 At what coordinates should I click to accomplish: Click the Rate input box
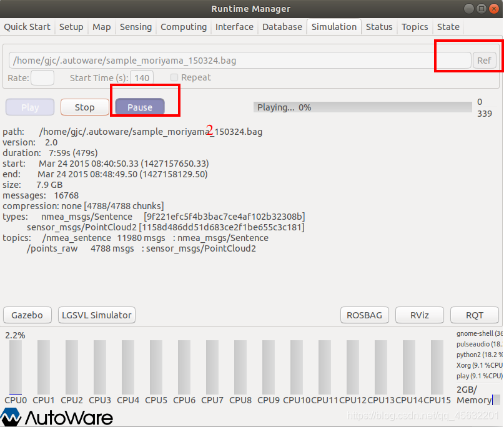[x=42, y=78]
